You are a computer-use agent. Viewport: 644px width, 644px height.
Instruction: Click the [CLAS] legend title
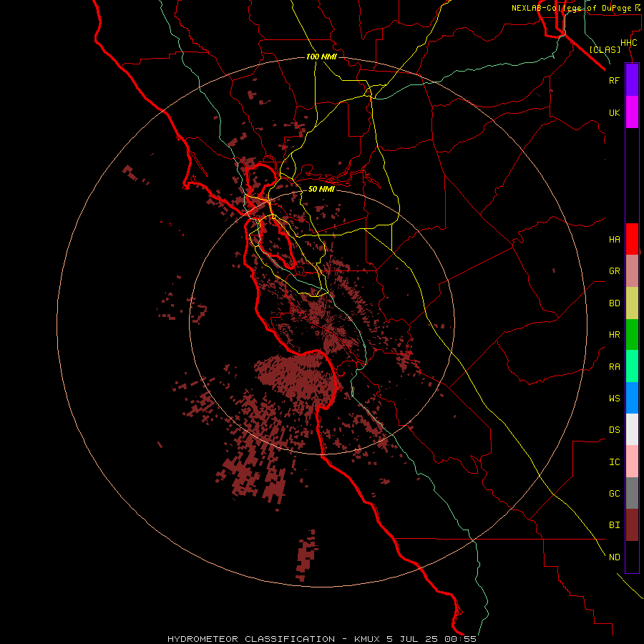[605, 49]
